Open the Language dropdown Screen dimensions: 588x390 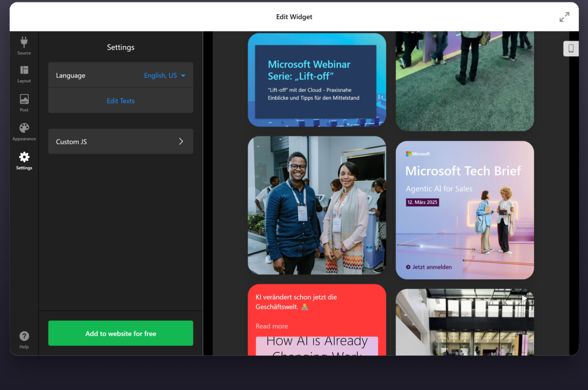(165, 75)
